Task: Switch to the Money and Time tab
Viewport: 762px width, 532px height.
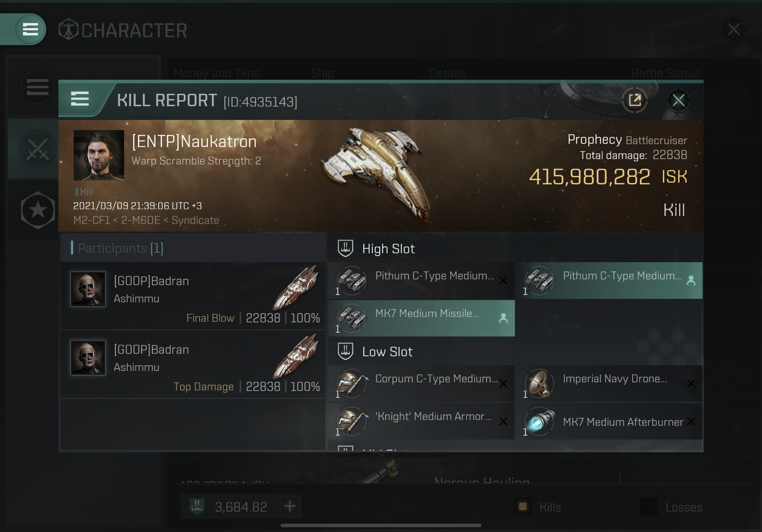Action: point(217,73)
